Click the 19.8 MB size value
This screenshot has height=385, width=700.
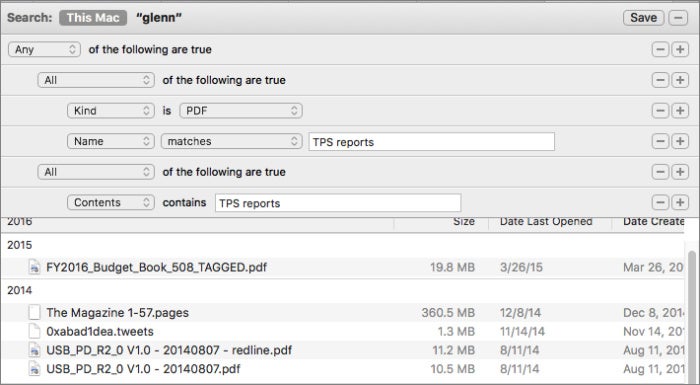[x=452, y=267]
